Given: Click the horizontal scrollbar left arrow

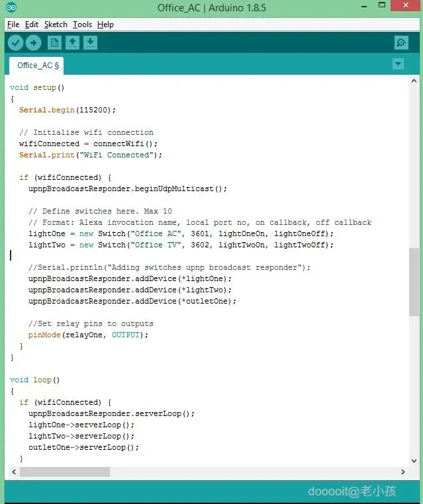Looking at the screenshot, I should click(14, 472).
